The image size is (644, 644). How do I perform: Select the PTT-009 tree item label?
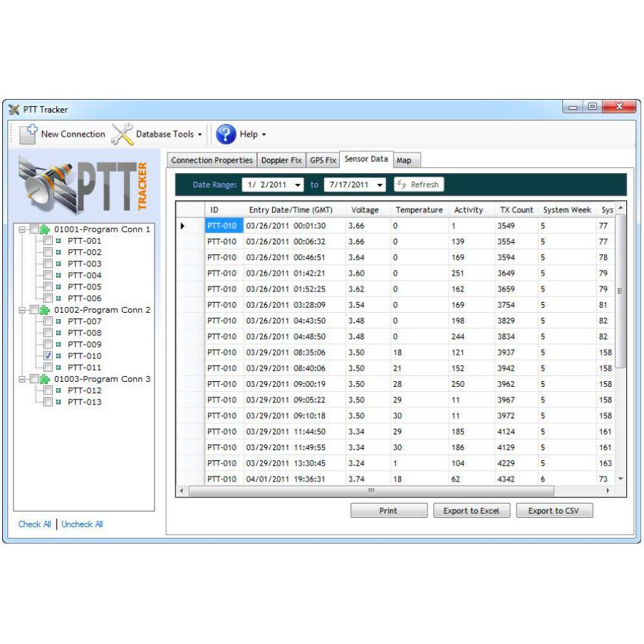tap(85, 345)
